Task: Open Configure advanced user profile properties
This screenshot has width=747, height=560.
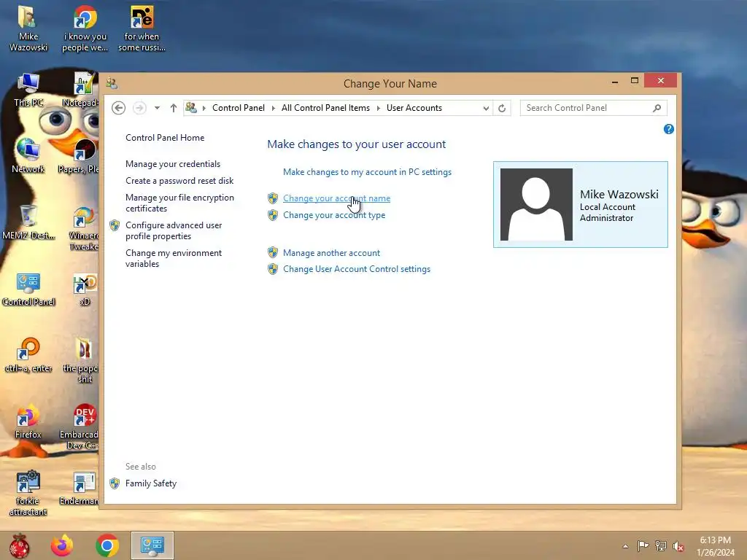Action: pyautogui.click(x=174, y=230)
